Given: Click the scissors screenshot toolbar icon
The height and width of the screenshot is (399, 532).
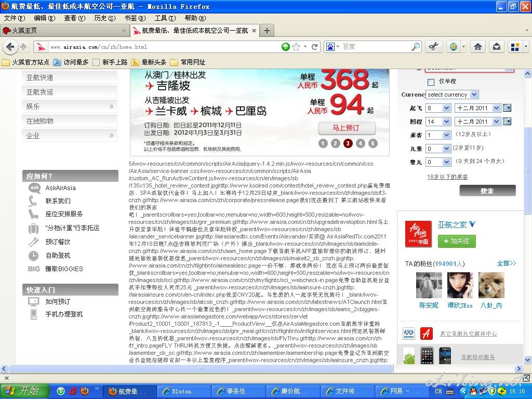Looking at the screenshot, I should pyautogui.click(x=434, y=46).
